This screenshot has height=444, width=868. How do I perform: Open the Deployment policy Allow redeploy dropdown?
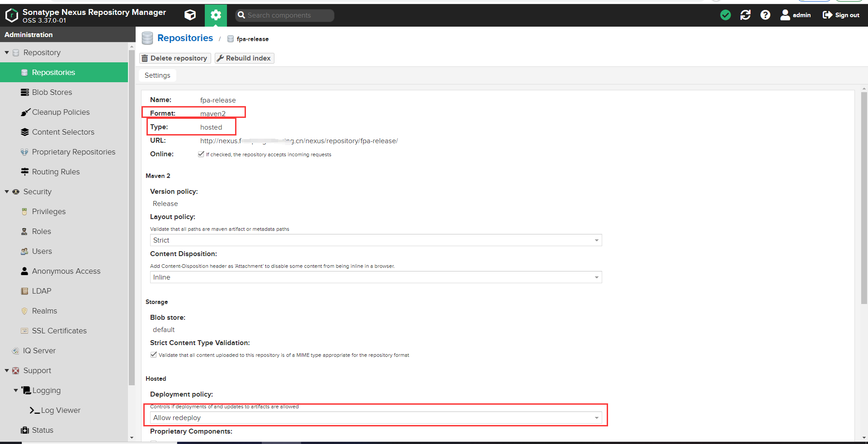[376, 418]
